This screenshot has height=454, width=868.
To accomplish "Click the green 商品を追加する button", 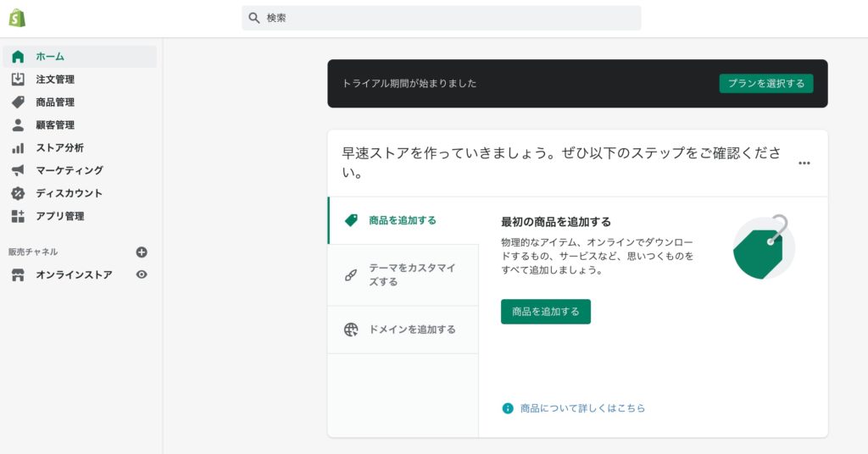I will [x=545, y=312].
